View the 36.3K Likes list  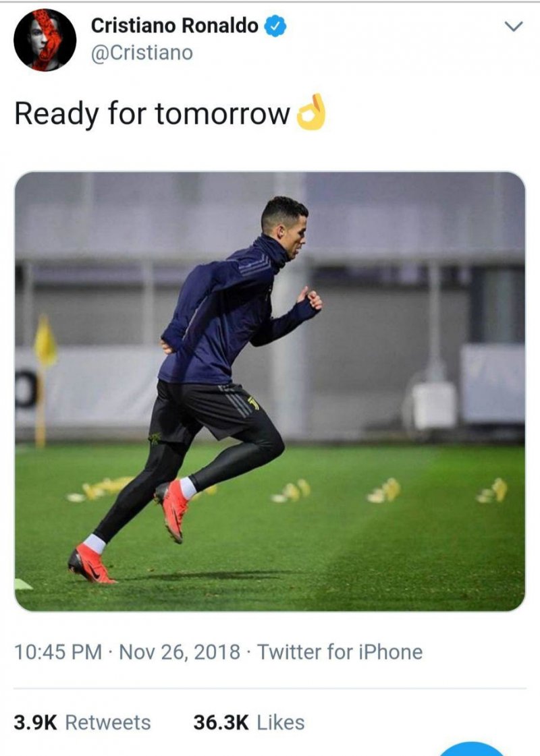[x=249, y=722]
